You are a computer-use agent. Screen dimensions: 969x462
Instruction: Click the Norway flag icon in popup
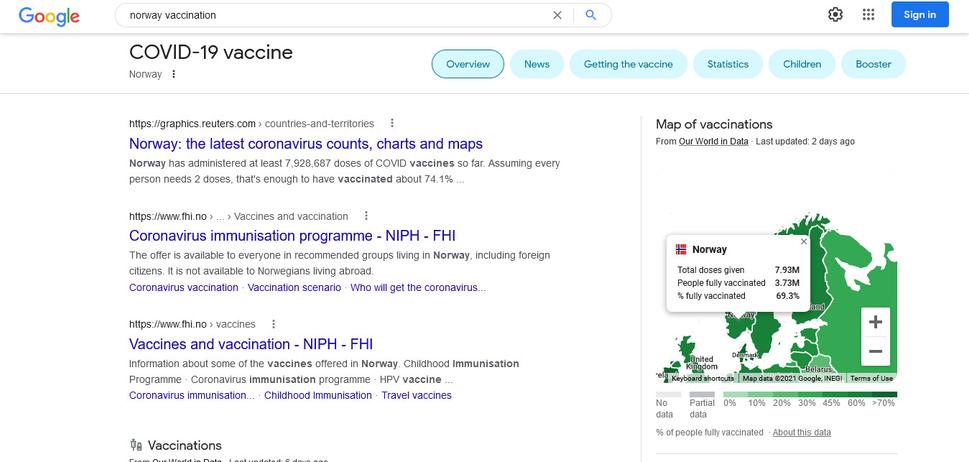[681, 250]
